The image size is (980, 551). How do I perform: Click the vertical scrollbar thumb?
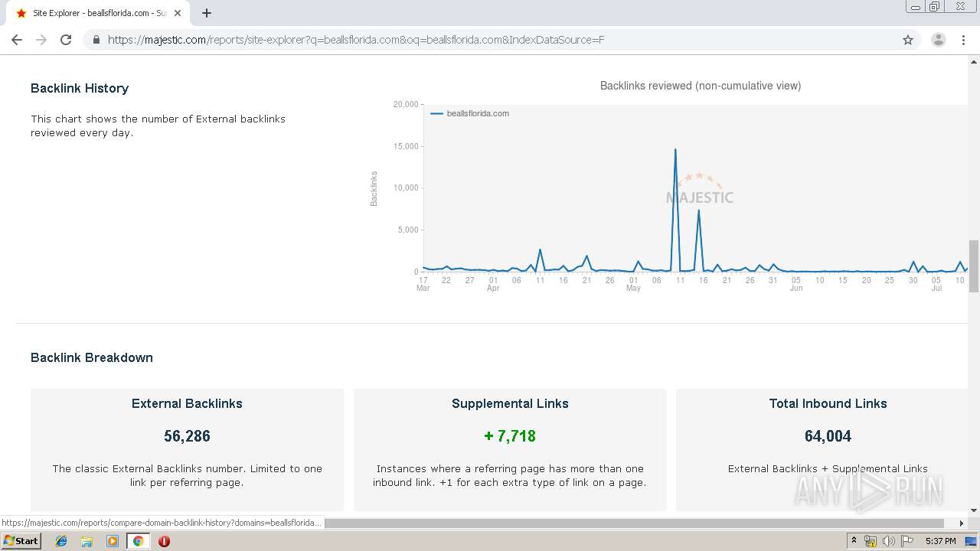974,266
